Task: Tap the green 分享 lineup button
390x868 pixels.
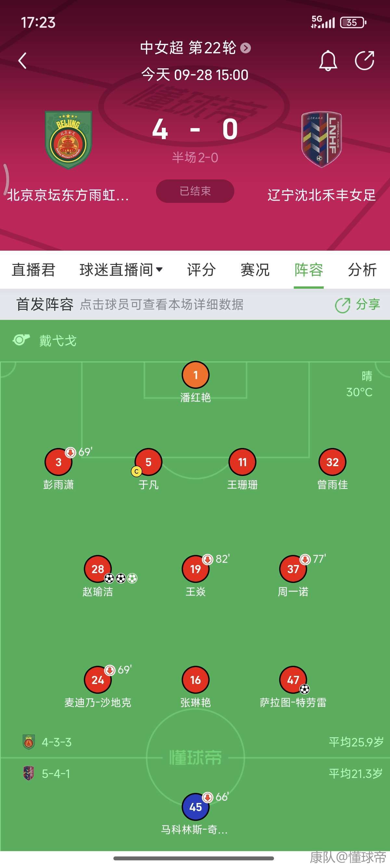Action: (x=357, y=305)
